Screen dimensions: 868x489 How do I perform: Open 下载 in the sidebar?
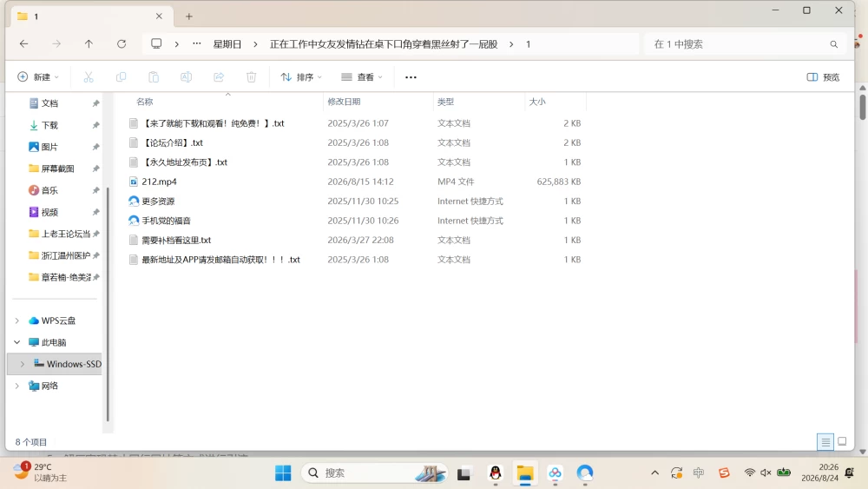coord(49,125)
